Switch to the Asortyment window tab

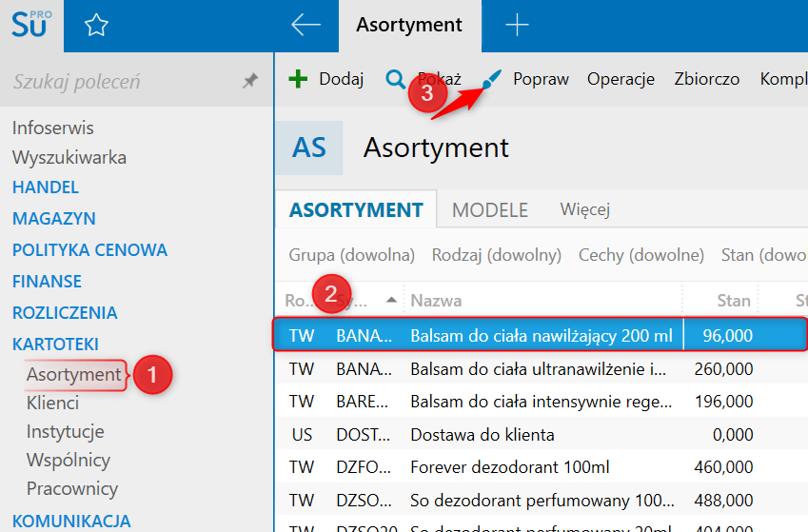point(409,25)
